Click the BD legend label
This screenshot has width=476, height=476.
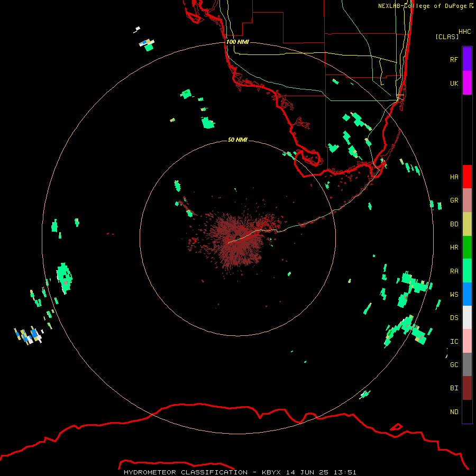pyautogui.click(x=454, y=224)
